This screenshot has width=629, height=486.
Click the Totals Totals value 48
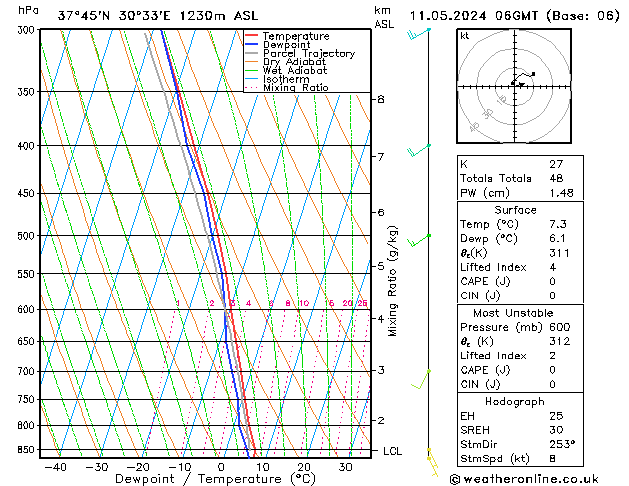pos(556,178)
